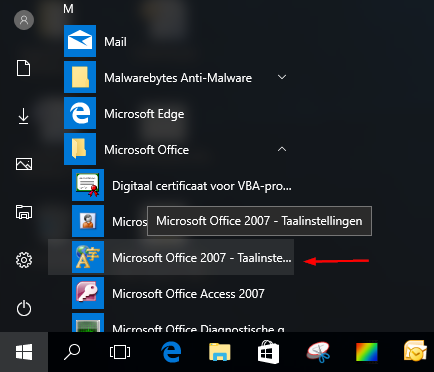Open taskbar Search magnifier

coord(72,352)
